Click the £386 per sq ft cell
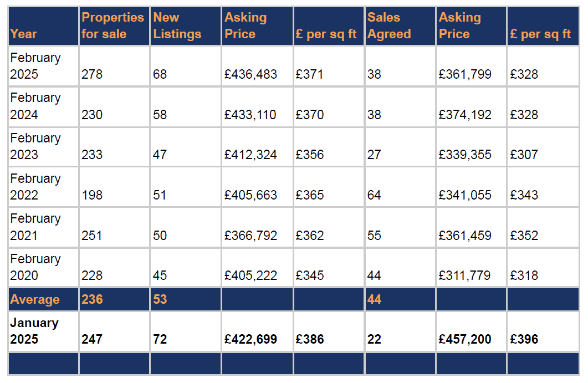 [x=310, y=339]
